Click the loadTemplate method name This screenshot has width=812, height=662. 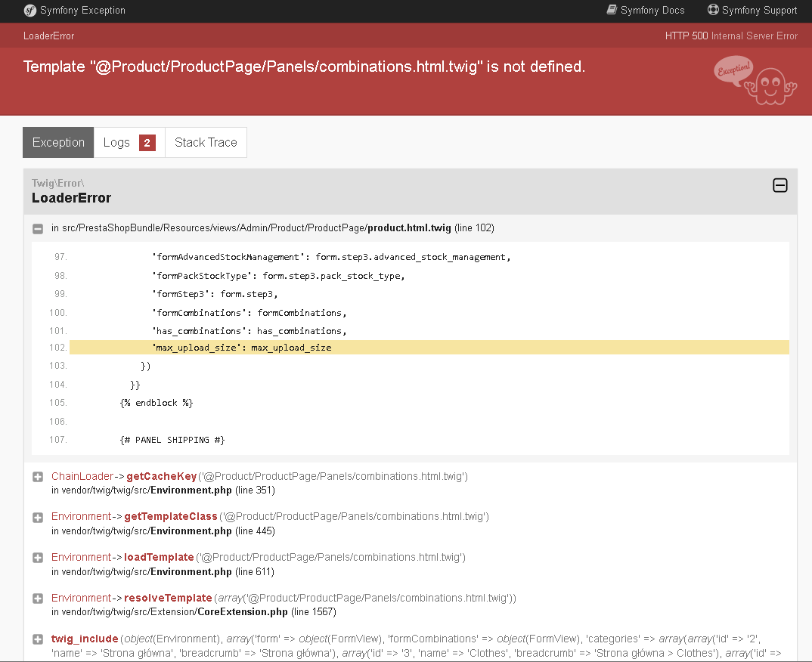pos(159,557)
